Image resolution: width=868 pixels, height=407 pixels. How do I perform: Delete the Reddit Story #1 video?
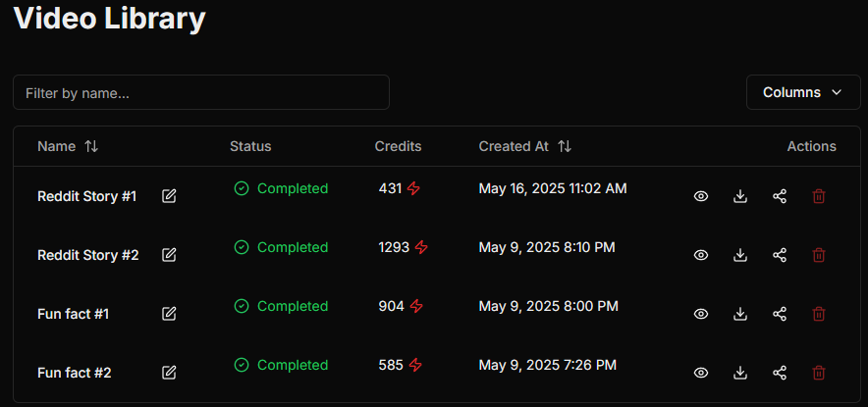click(x=819, y=196)
